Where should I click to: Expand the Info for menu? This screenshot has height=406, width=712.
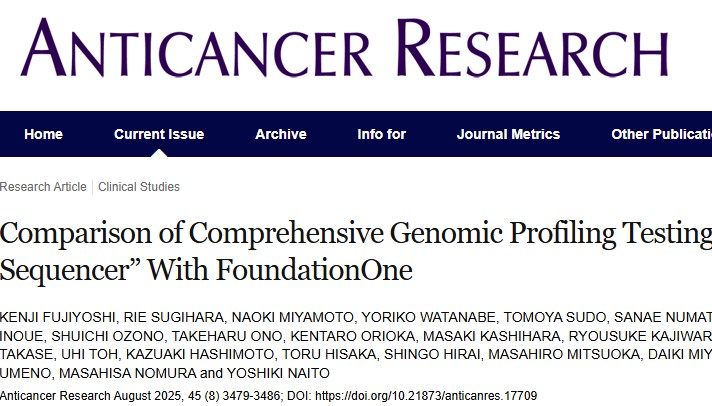point(381,134)
